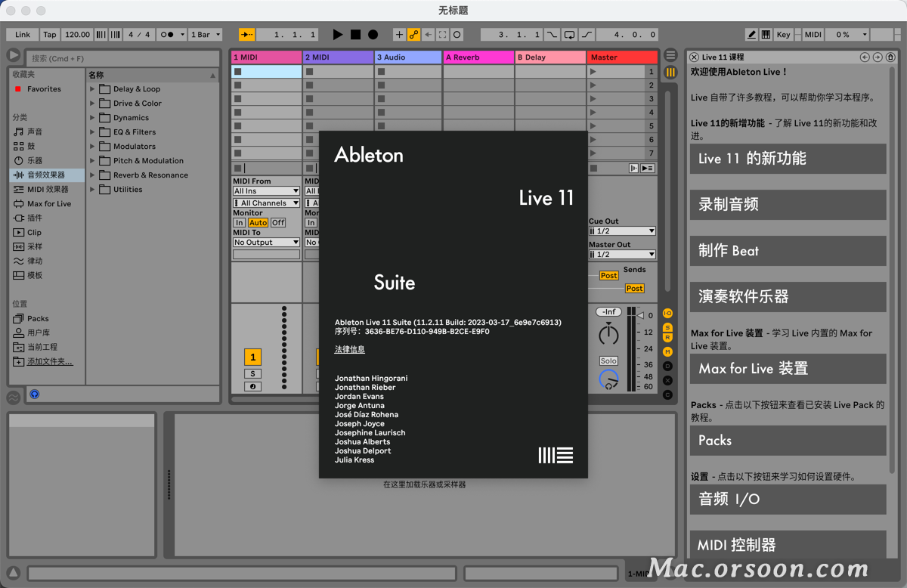Click the tempo 120.00 field

[x=77, y=35]
